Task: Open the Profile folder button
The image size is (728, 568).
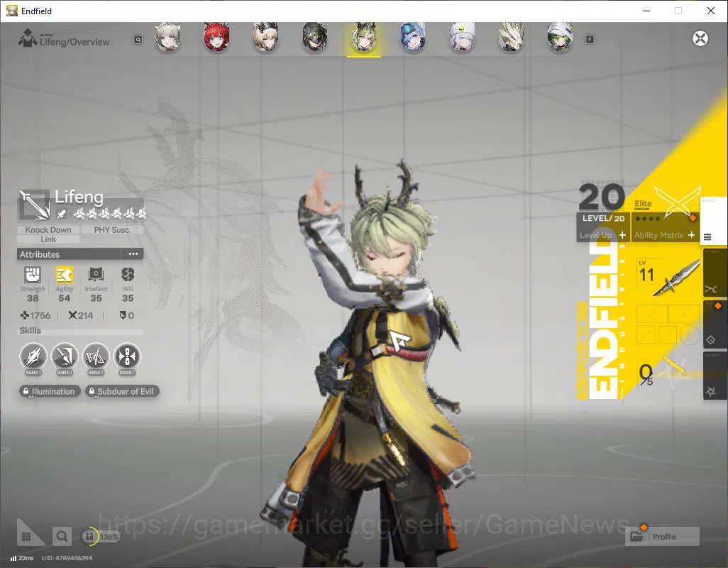Action: point(663,537)
